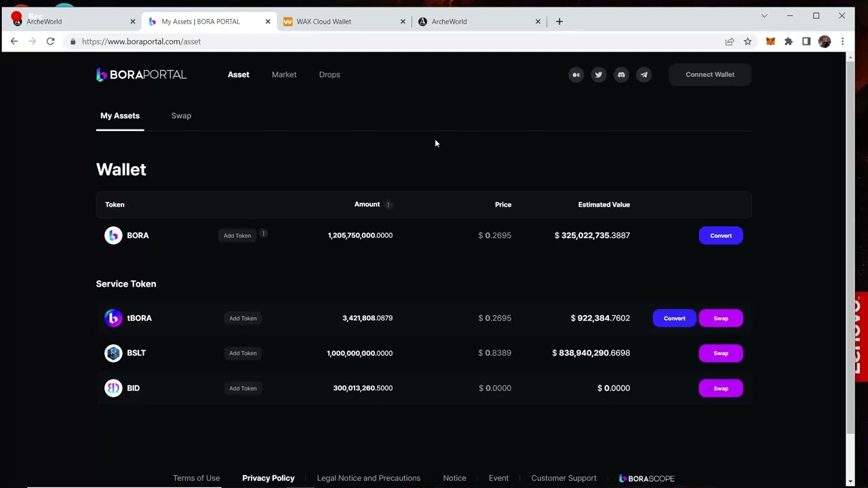
Task: Open Event footer link
Action: [x=498, y=479]
